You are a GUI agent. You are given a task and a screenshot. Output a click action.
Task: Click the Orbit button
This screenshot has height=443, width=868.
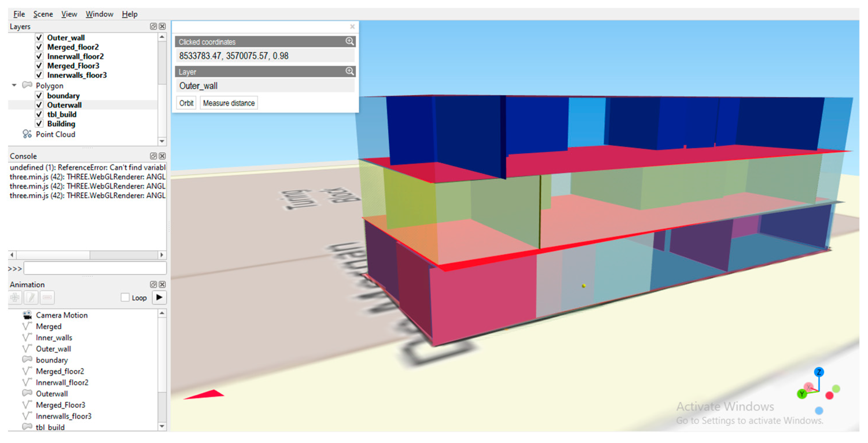point(186,103)
